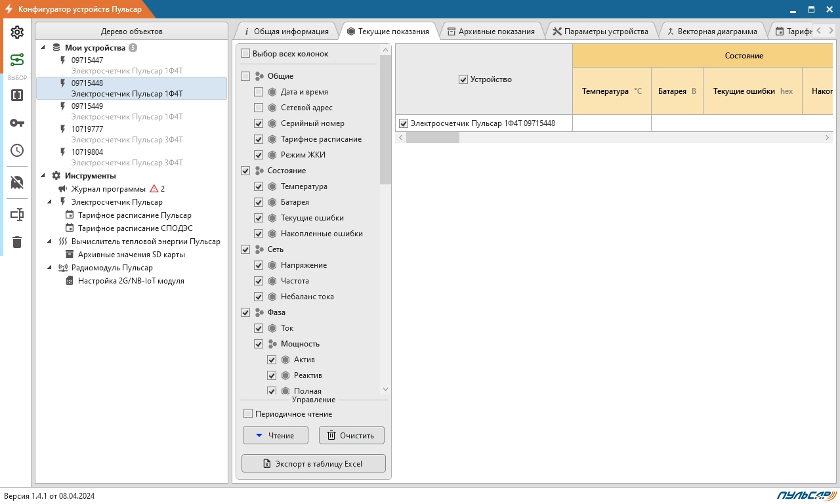Image resolution: width=840 pixels, height=504 pixels.
Task: Switch to the Текущие показания tab
Action: click(x=388, y=31)
